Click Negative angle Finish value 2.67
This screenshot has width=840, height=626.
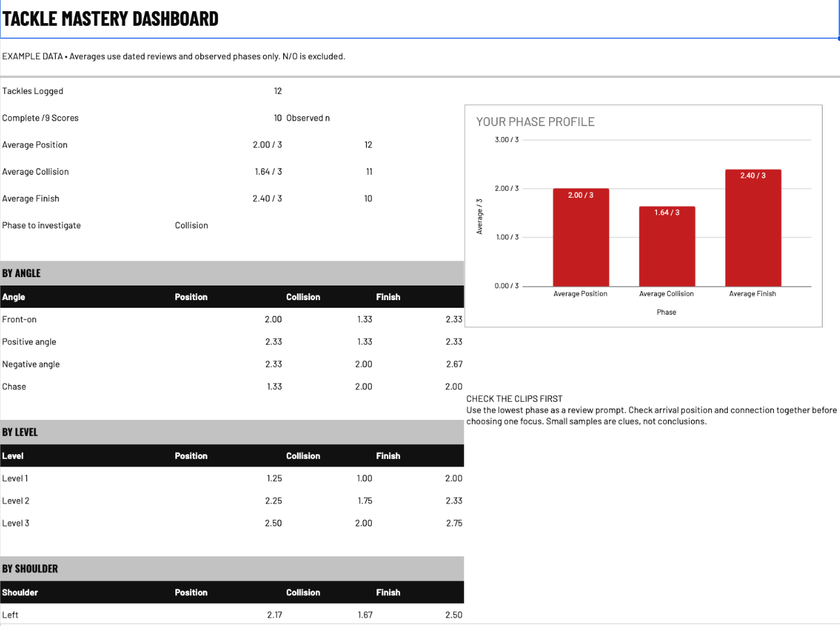tap(454, 364)
